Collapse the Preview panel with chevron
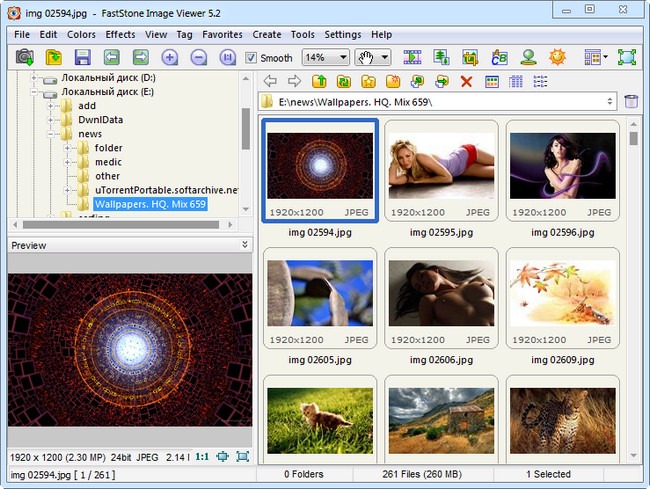Image resolution: width=650 pixels, height=489 pixels. 245,244
